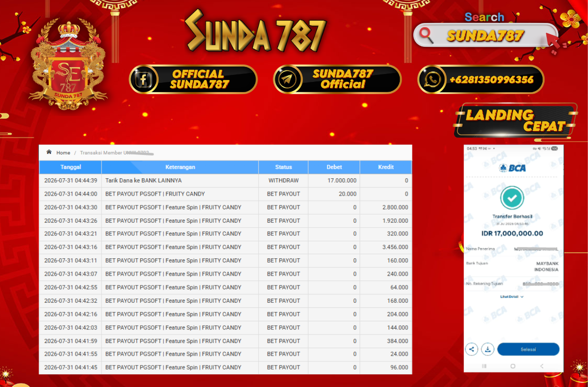Viewport: 588px width, 387px height.
Task: Click the No. Rekening Tujuan label
Action: (x=485, y=284)
